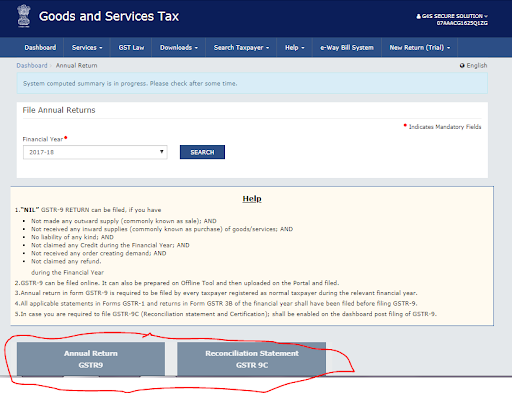Open the Annual Return GSTR9 tile
This screenshot has width=512, height=393.
[91, 359]
